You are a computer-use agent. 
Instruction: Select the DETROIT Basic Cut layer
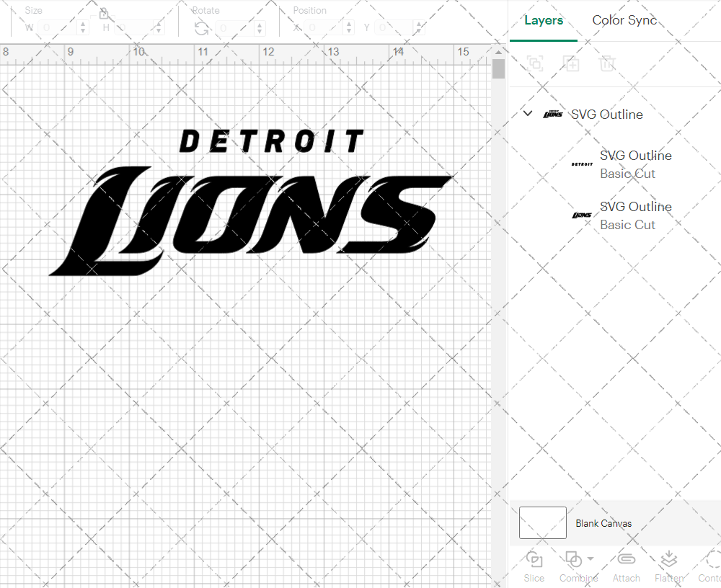click(635, 164)
